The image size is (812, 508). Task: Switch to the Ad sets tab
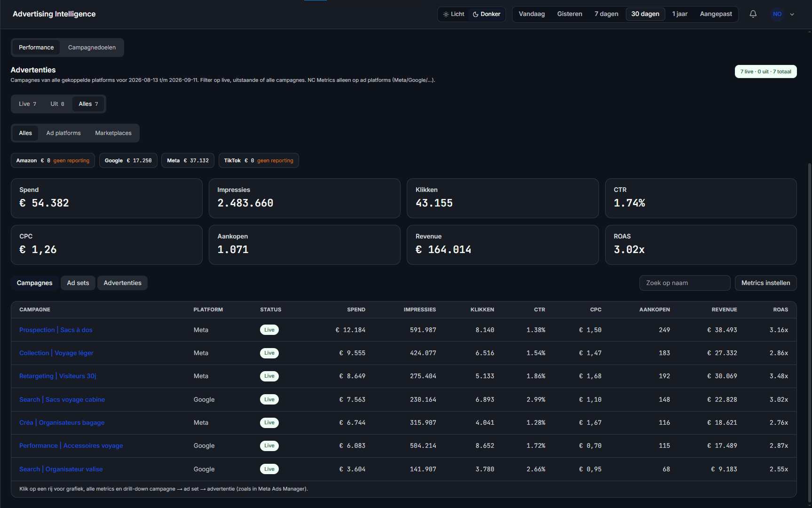point(78,283)
